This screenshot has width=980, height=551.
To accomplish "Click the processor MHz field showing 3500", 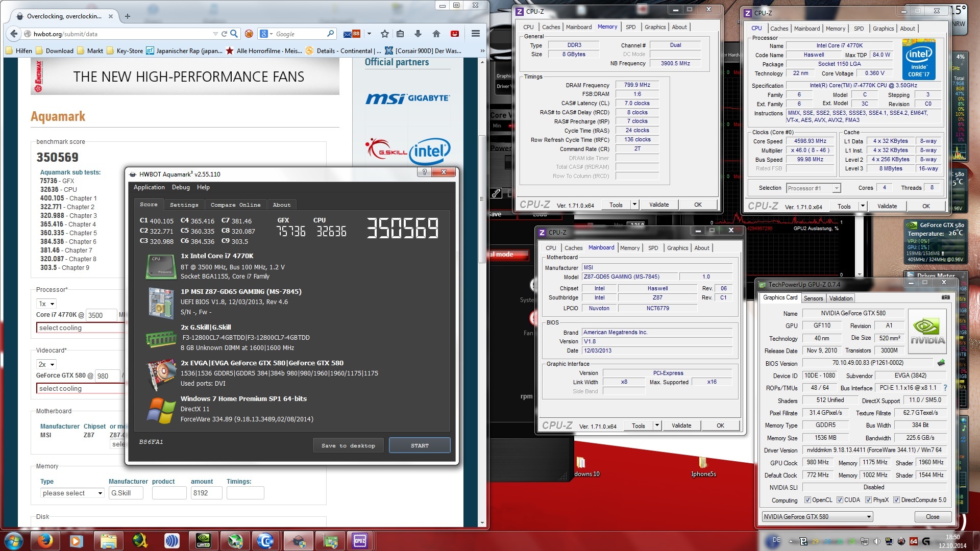I will (x=101, y=315).
